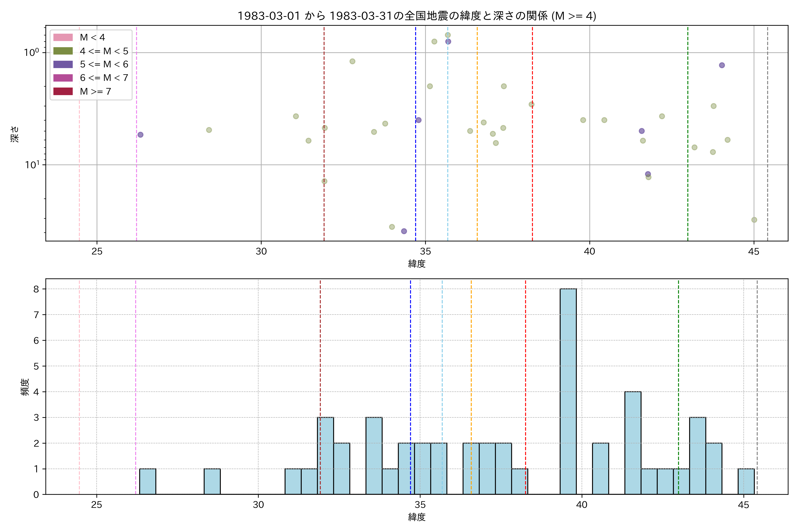The width and height of the screenshot is (798, 532).
Task: Click the 深さ y-axis label of the scatter plot
Action: tap(15, 134)
